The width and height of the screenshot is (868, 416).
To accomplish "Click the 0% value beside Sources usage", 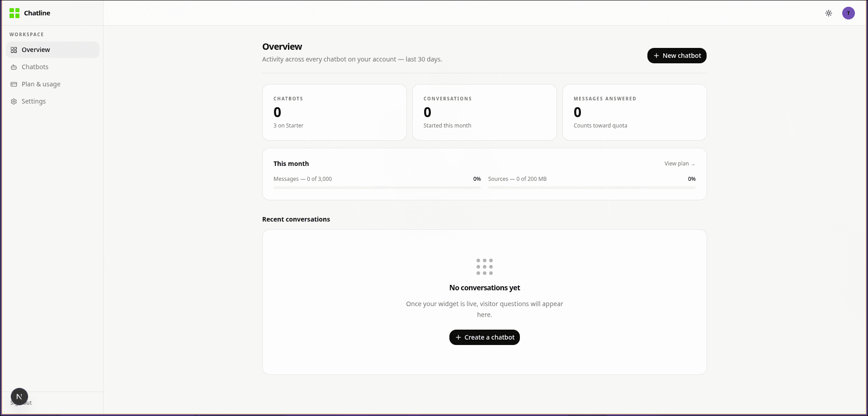I will (x=692, y=179).
